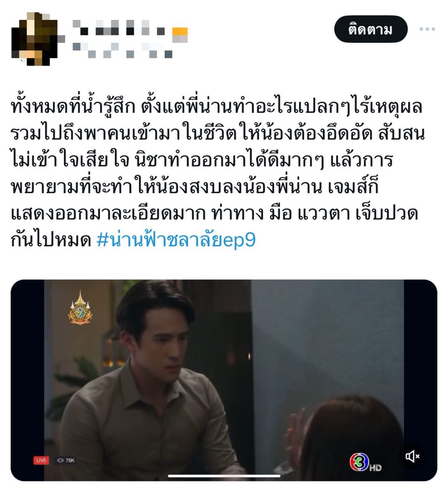Image resolution: width=448 pixels, height=498 pixels.
Task: Unmute the video with the speaker icon
Action: (x=412, y=457)
